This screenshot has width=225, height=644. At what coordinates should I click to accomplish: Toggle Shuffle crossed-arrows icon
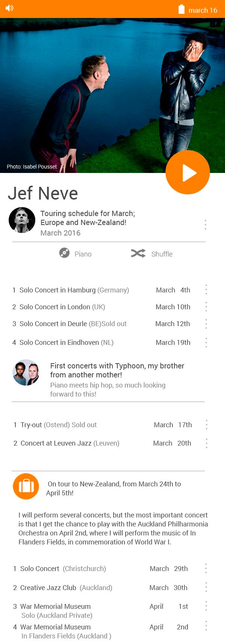(x=138, y=253)
